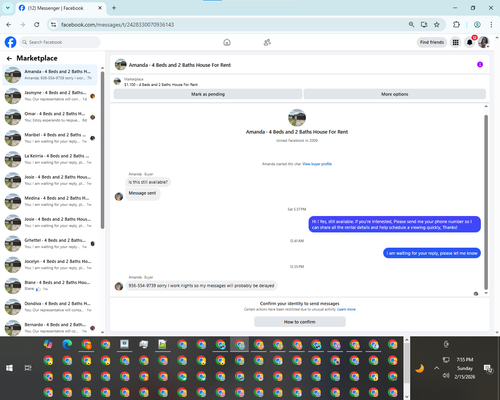
Task: Open Task View on the taskbar
Action: [28, 368]
